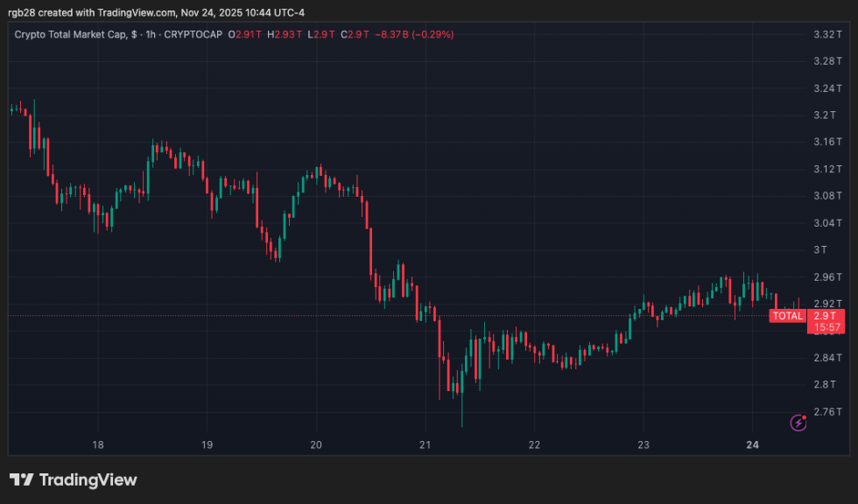This screenshot has width=858, height=504.
Task: Click the -8.37 B (-0.29%) change value
Action: (x=414, y=34)
